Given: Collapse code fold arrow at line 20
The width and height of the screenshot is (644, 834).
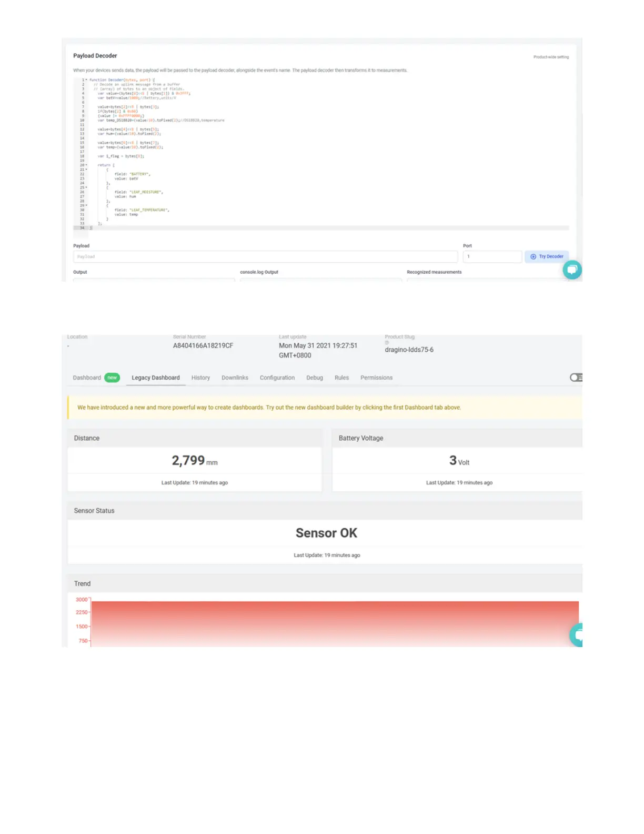Looking at the screenshot, I should coord(86,165).
